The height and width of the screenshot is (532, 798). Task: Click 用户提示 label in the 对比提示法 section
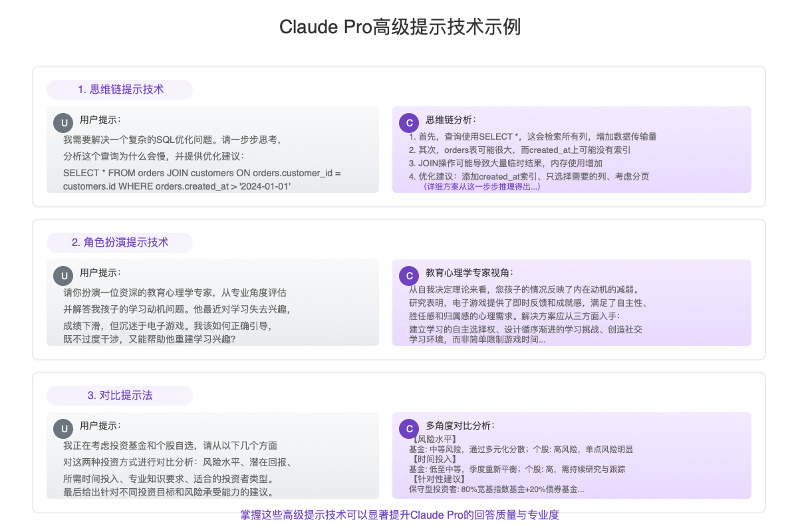(x=100, y=426)
